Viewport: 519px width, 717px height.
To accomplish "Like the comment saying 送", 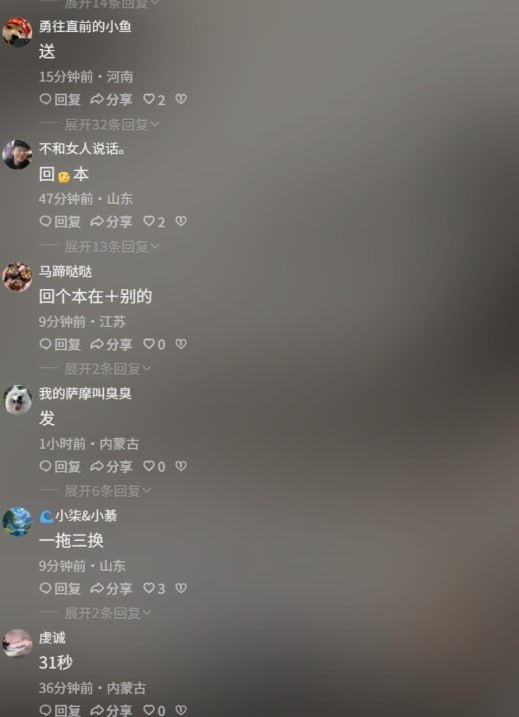I will tap(154, 99).
